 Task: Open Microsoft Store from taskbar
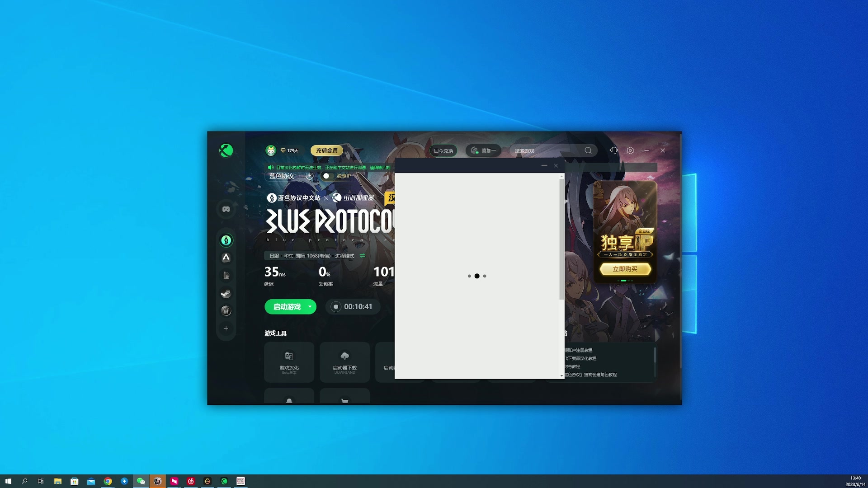tap(75, 481)
